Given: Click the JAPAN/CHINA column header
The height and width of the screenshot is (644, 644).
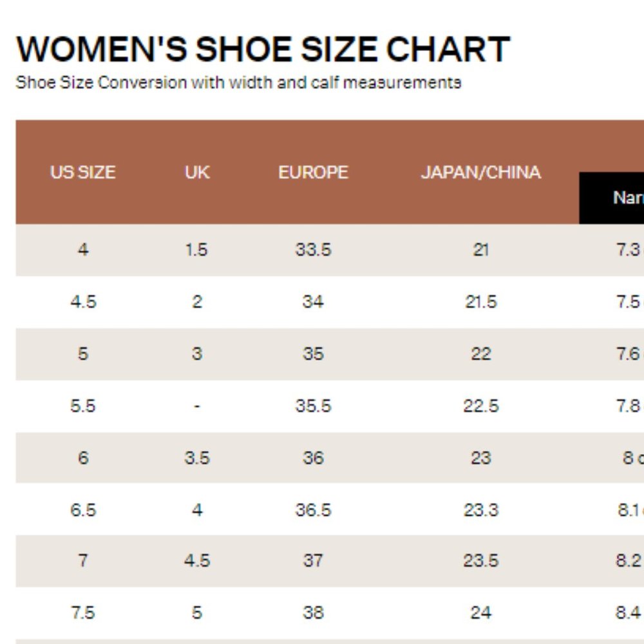Looking at the screenshot, I should 480,172.
